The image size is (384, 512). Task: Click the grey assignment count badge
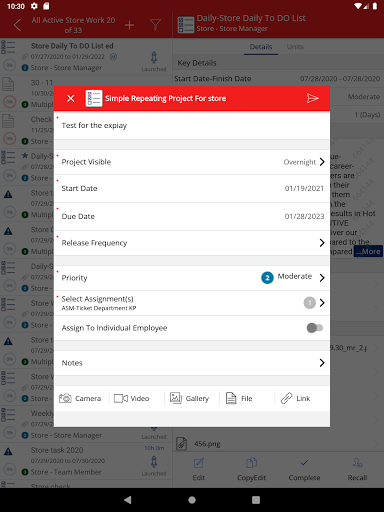(x=310, y=303)
